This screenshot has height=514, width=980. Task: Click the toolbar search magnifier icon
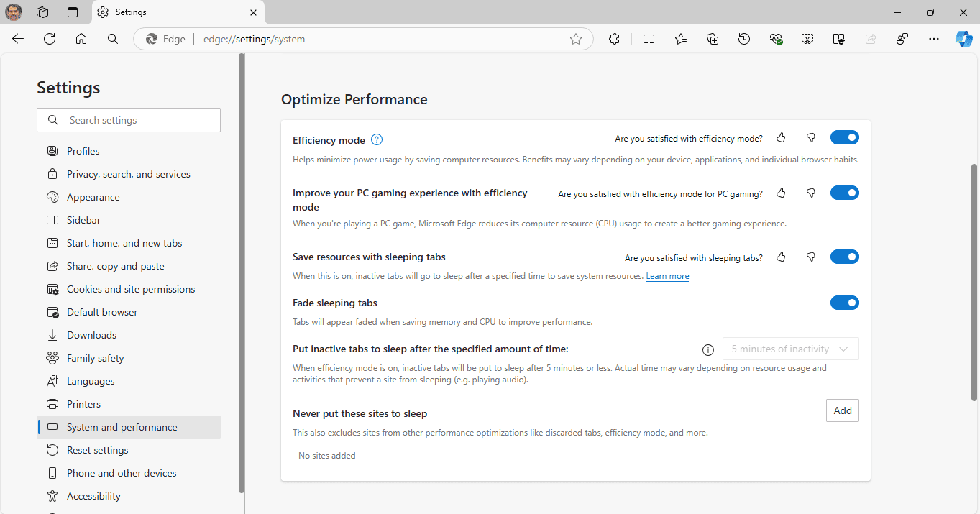point(113,39)
